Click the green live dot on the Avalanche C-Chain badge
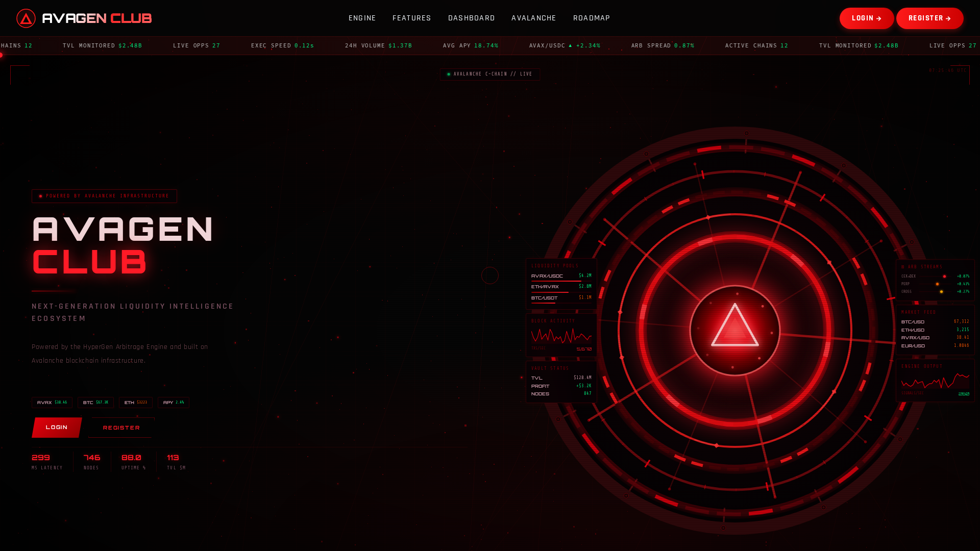The height and width of the screenshot is (551, 980). [x=449, y=74]
